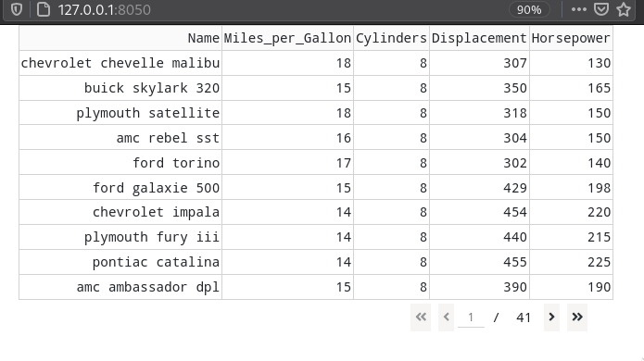Viewport: 644px width, 361px height.
Task: Click the Save to Pocket icon
Action: [x=601, y=9]
